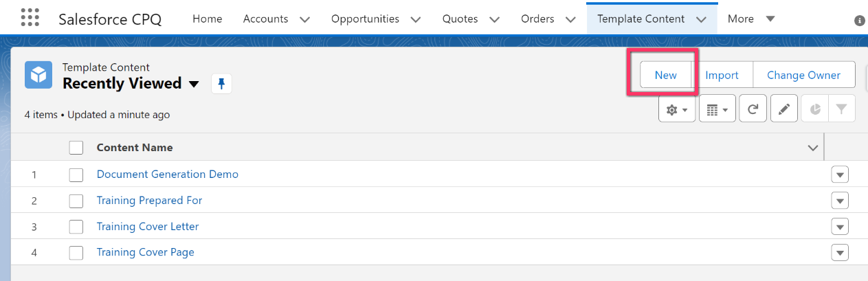The image size is (868, 281).
Task: Open the Training Cover Page record link
Action: pyautogui.click(x=146, y=252)
